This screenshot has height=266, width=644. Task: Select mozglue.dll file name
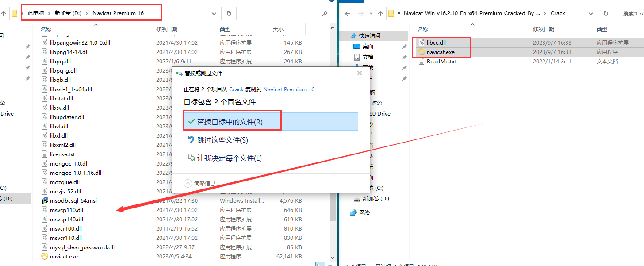(x=65, y=182)
